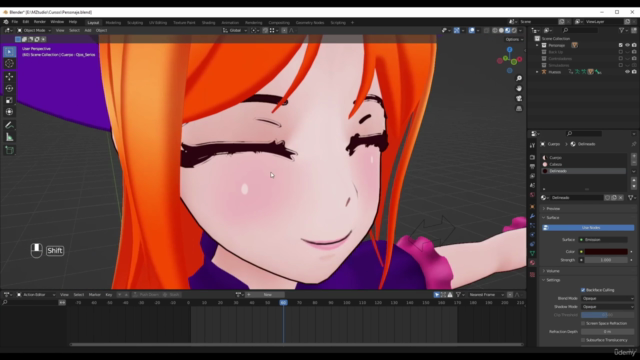Switch to the Sculpting workspace tab

pyautogui.click(x=135, y=23)
